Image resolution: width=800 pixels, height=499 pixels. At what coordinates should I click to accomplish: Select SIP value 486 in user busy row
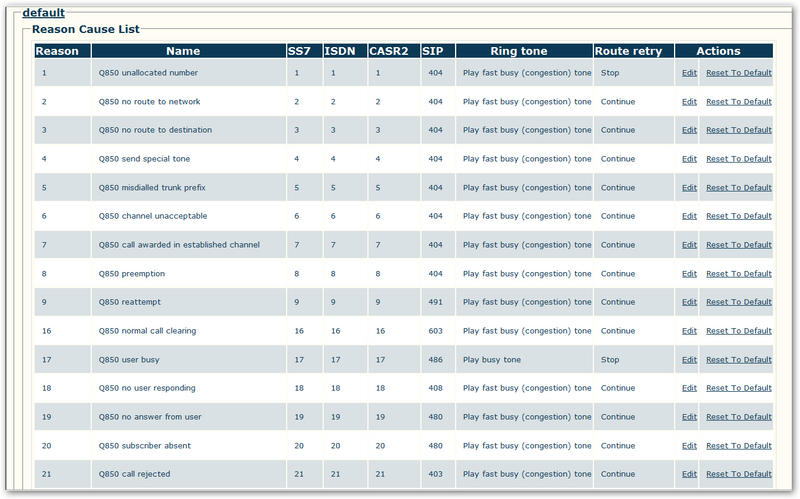pos(438,360)
